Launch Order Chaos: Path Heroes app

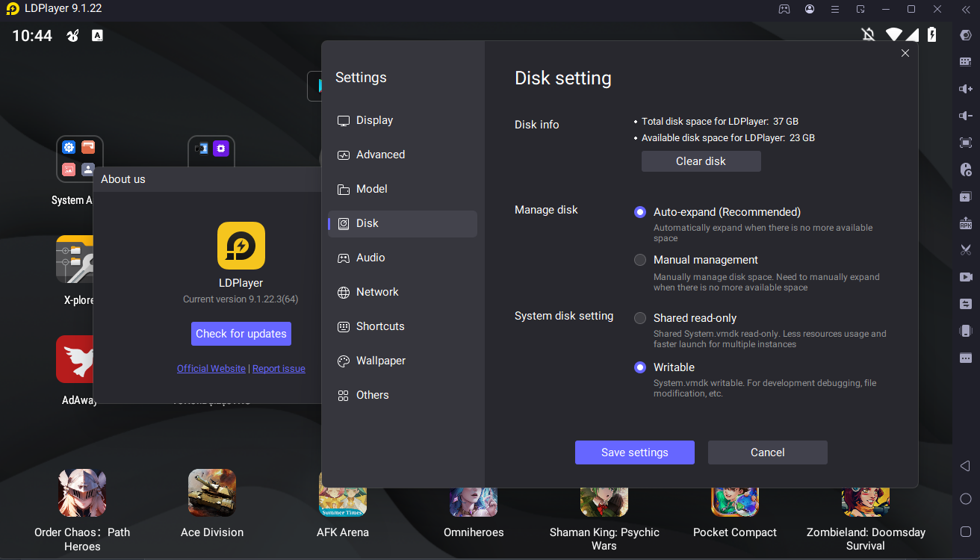click(82, 493)
